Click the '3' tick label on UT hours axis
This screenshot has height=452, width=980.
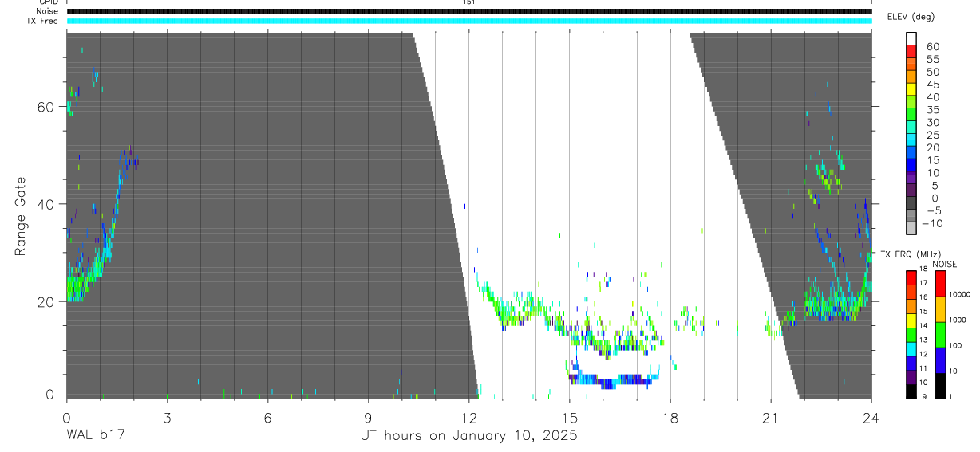[167, 418]
